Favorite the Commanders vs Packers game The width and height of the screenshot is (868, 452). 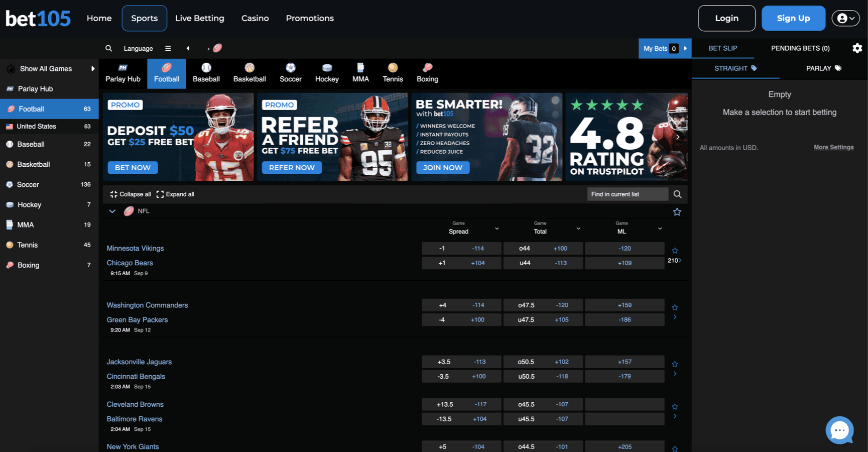[675, 307]
